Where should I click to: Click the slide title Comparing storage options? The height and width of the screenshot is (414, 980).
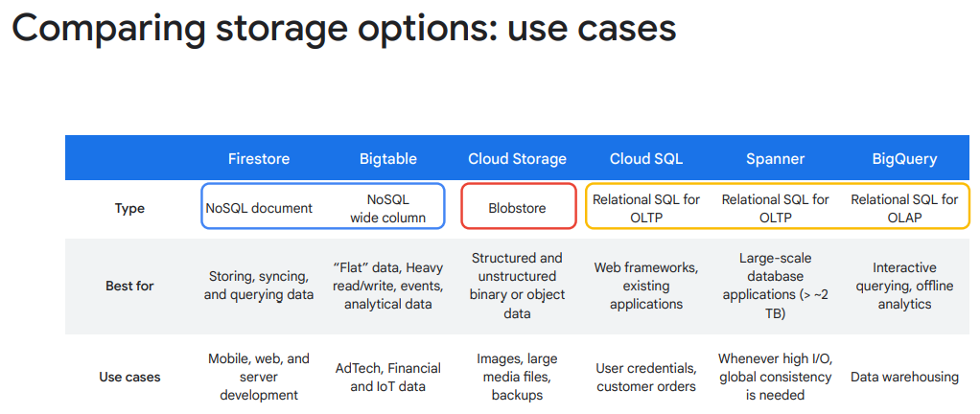pos(343,27)
